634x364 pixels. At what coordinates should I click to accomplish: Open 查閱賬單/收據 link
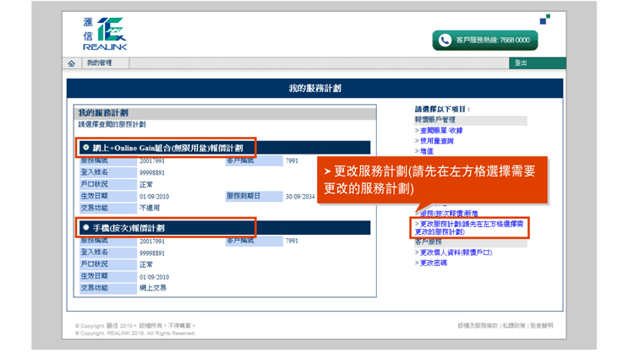coord(440,131)
